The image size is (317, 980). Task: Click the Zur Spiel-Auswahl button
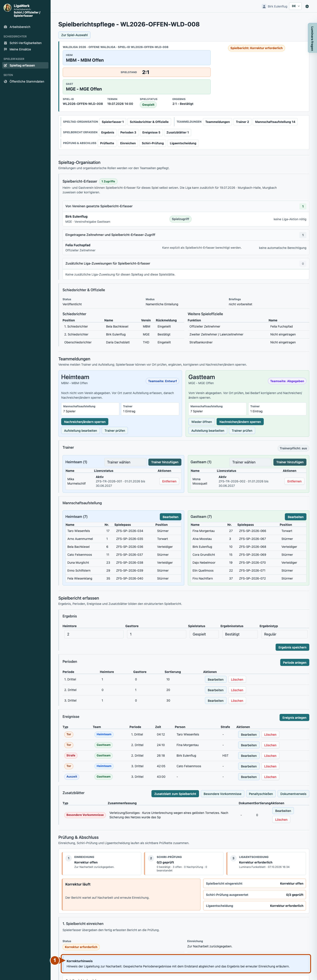(74, 35)
